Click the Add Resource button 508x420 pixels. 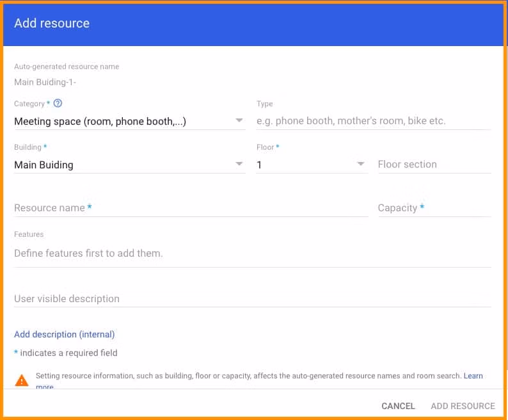463,406
